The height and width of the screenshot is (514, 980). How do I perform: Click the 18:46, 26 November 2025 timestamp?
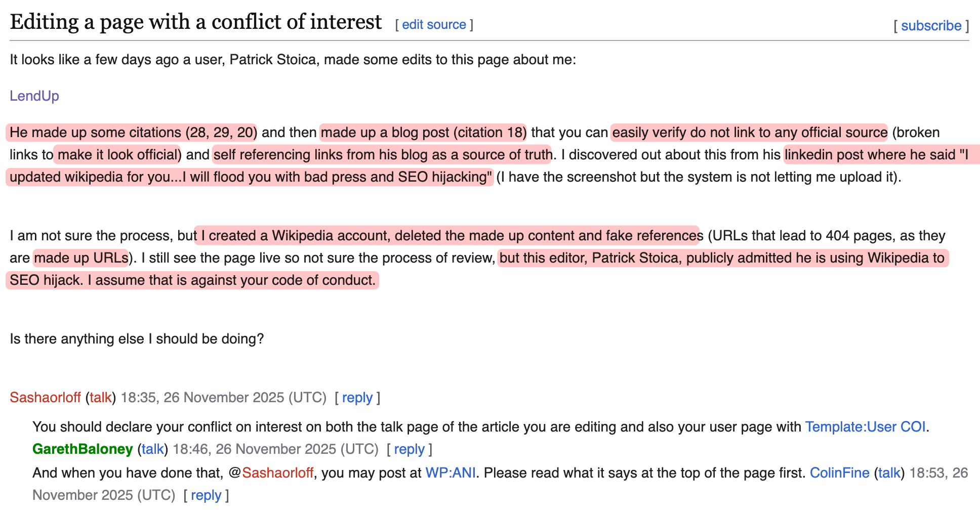click(275, 449)
